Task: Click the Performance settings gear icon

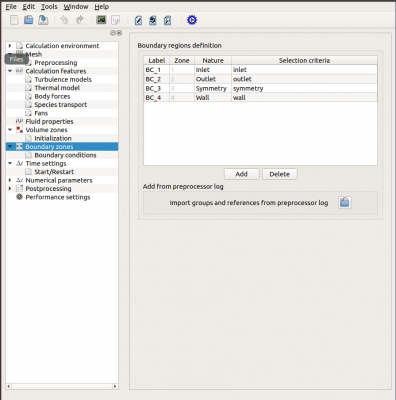Action: pyautogui.click(x=20, y=197)
